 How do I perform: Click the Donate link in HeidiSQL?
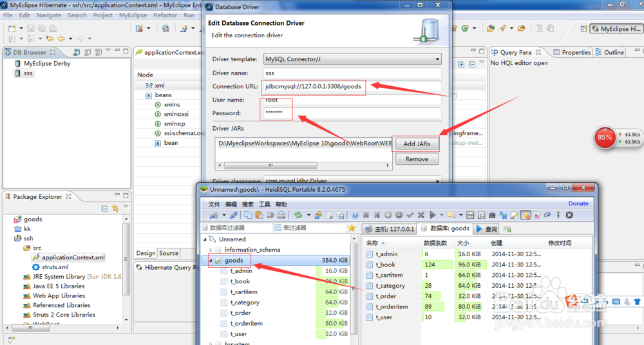click(x=578, y=203)
